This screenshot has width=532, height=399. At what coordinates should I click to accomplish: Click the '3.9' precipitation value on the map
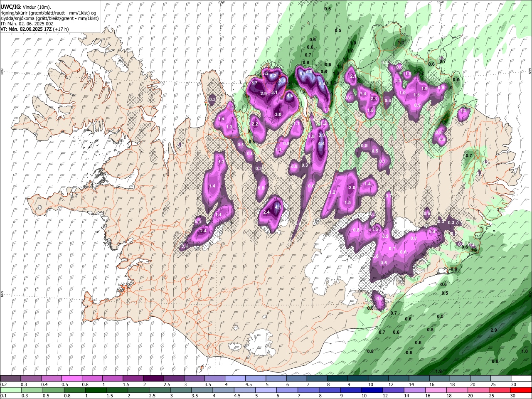pos(321,135)
